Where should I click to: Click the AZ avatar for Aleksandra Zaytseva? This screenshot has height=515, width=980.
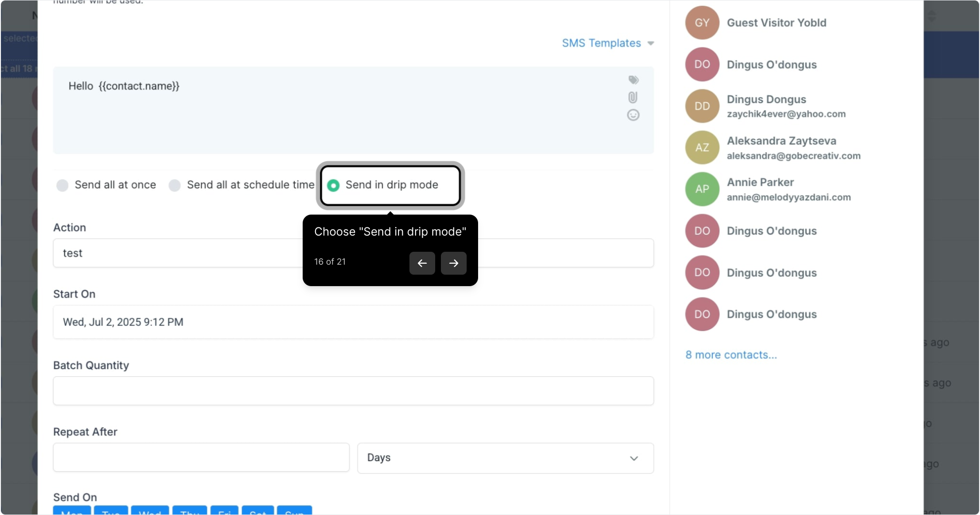point(702,148)
